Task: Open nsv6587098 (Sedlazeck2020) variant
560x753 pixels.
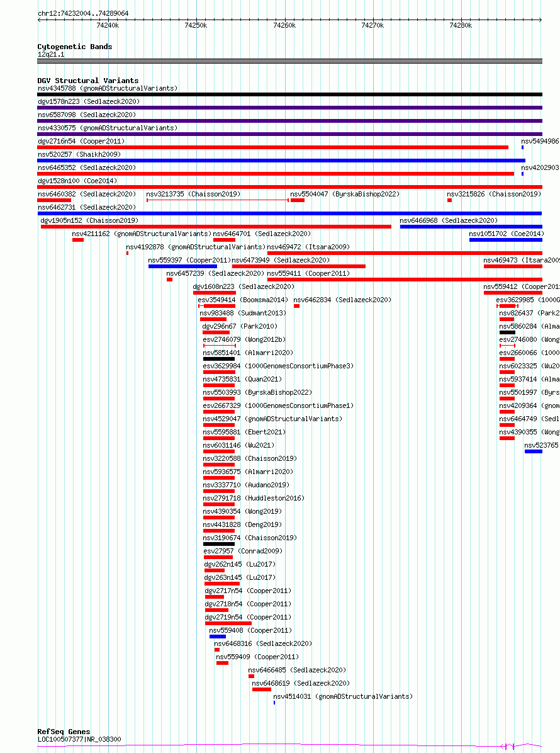Action: 87,115
